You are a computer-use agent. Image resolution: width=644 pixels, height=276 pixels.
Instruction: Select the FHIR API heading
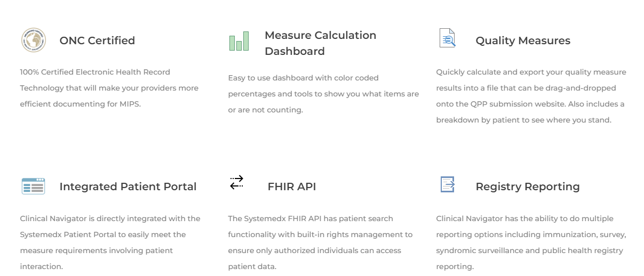(292, 186)
